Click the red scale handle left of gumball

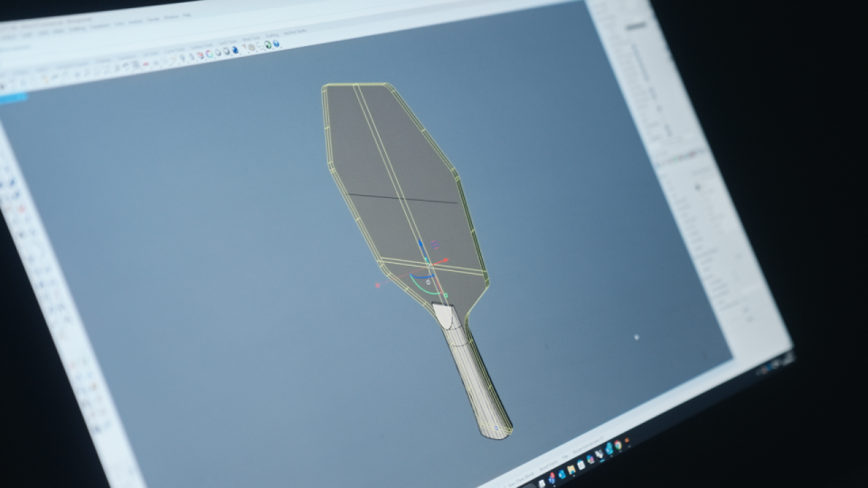378,286
